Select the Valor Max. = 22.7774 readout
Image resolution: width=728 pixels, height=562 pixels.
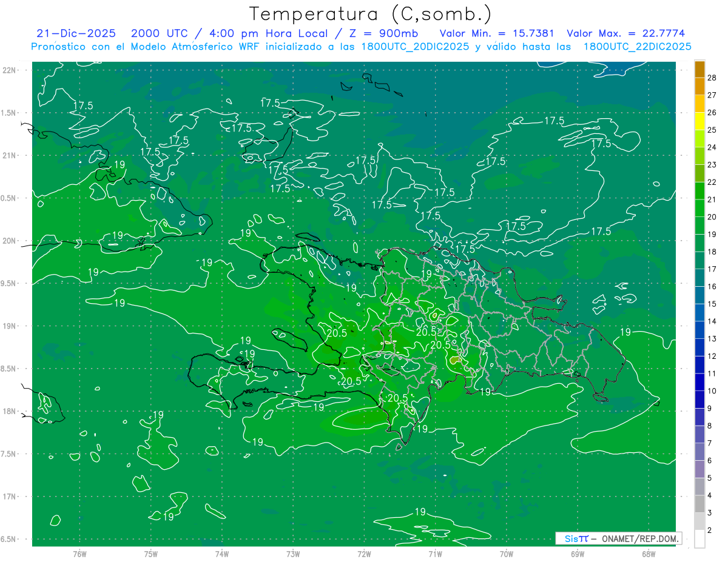coord(626,33)
